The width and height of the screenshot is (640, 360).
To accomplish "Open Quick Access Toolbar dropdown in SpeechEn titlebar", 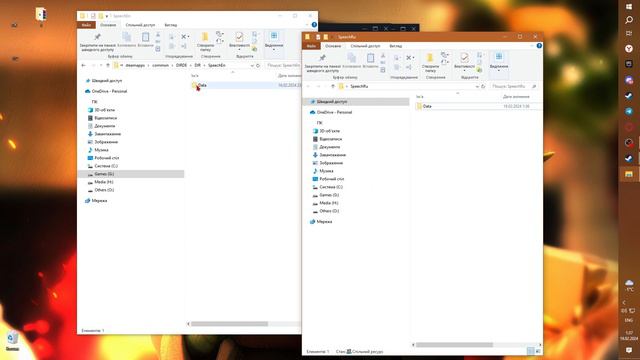I will tap(107, 16).
